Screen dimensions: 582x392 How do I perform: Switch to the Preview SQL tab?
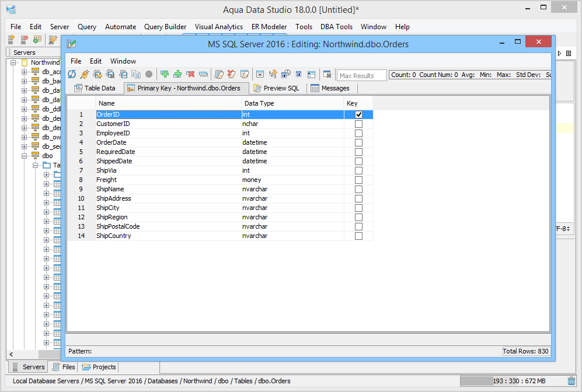point(276,88)
